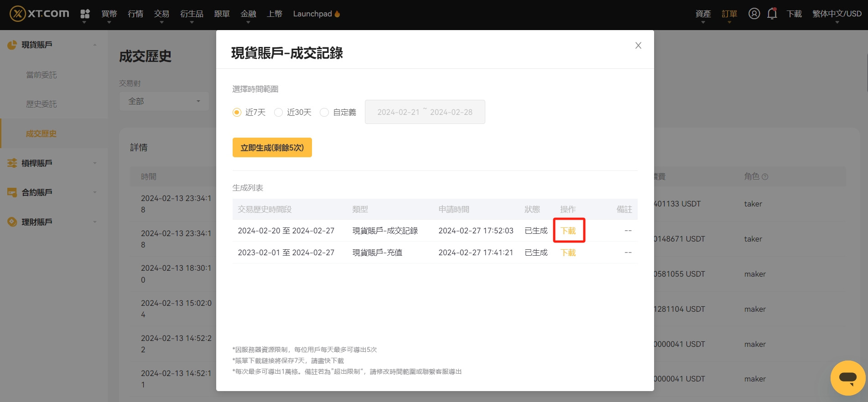Click the top-bar 下載 link

(x=794, y=14)
